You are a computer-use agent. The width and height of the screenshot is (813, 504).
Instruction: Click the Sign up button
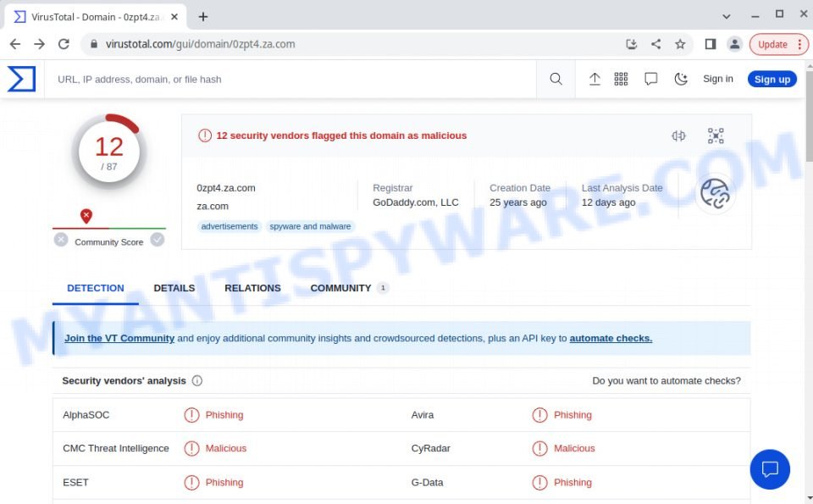(x=772, y=79)
